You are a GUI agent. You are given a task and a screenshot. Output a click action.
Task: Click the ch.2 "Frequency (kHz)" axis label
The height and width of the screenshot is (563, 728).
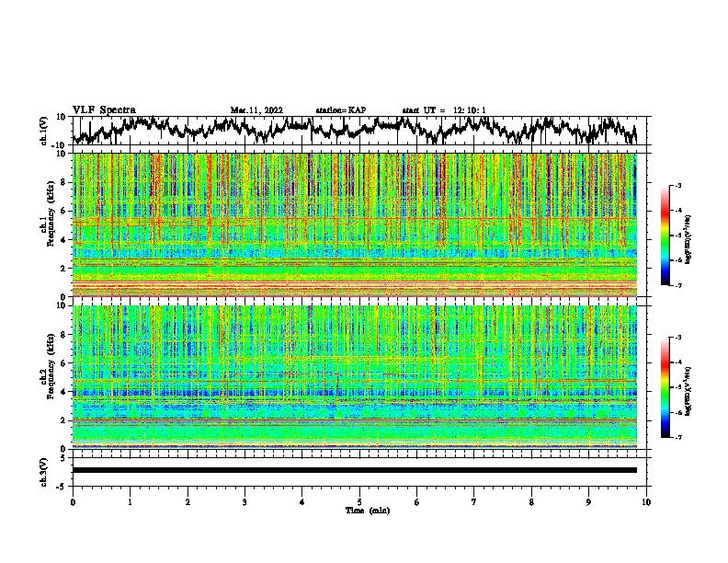pos(51,366)
